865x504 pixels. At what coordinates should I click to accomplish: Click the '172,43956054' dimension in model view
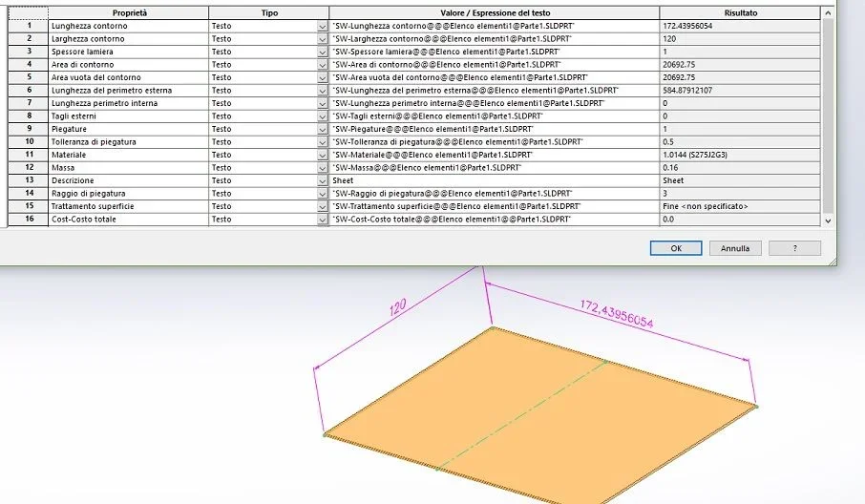point(616,314)
